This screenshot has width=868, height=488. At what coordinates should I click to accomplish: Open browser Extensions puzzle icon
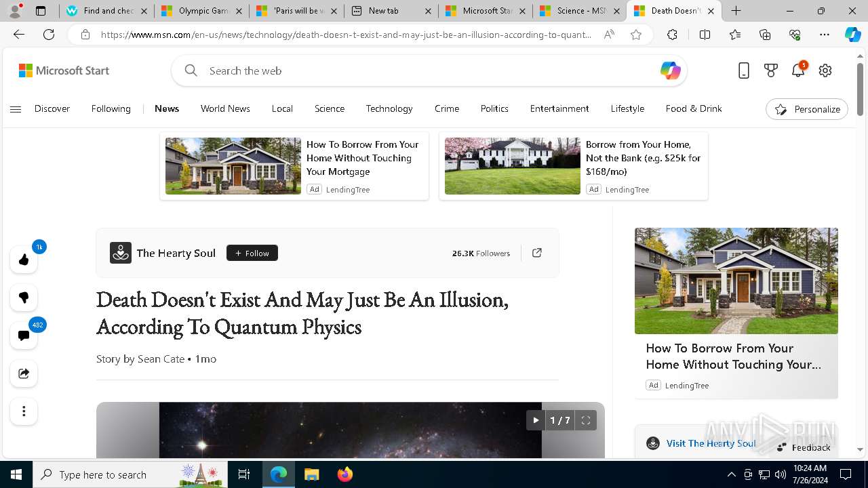[x=672, y=35]
